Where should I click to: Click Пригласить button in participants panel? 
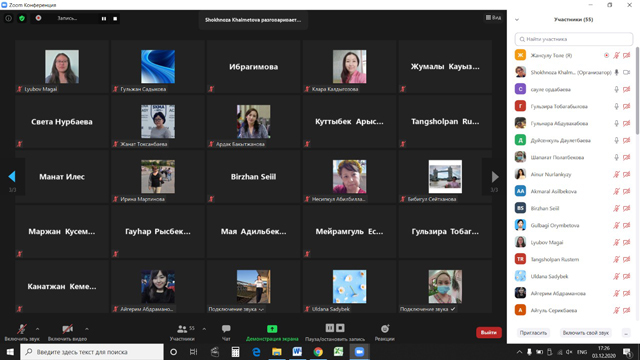click(533, 333)
